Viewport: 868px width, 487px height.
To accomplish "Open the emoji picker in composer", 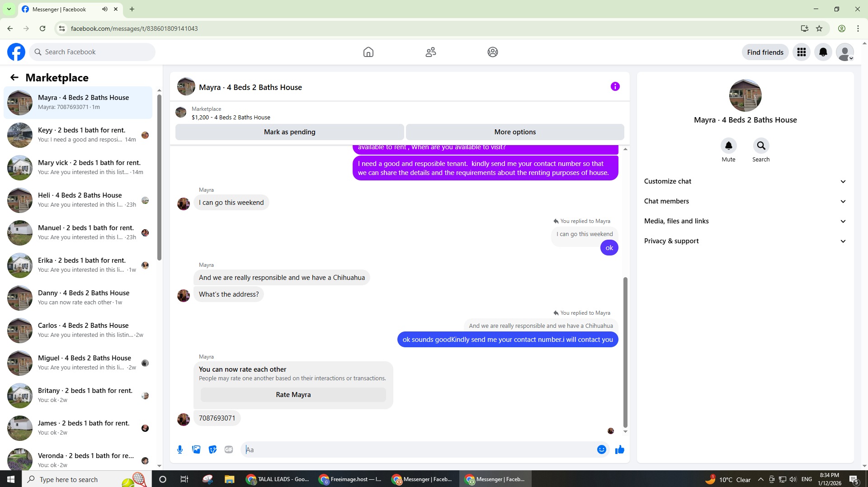I will point(602,449).
